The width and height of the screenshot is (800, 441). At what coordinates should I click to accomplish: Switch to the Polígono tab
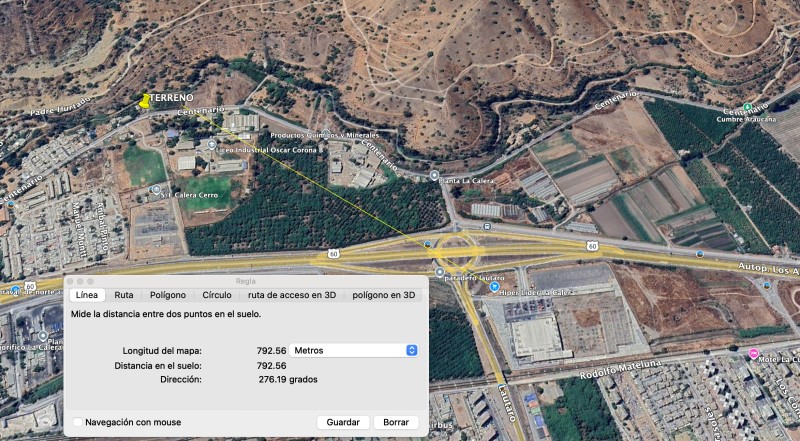coord(167,295)
